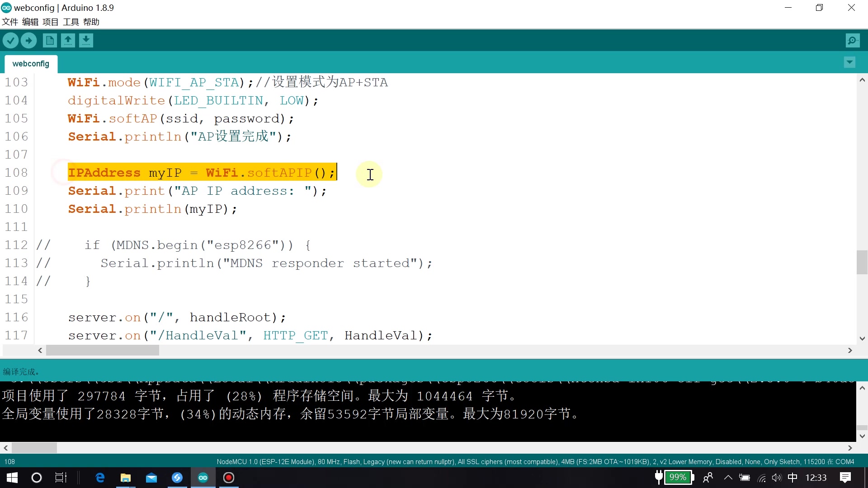Save the sketch with the Save icon

(x=86, y=41)
